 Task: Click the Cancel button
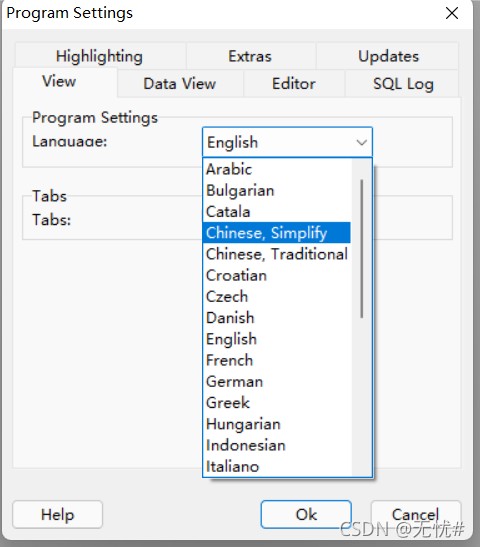415,515
